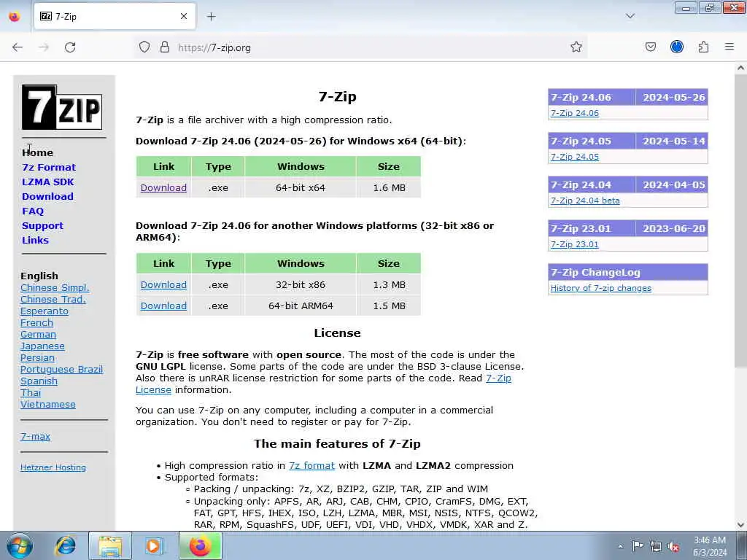The height and width of the screenshot is (560, 747).
Task: Reload the 7-zip.org page
Action: tap(70, 47)
